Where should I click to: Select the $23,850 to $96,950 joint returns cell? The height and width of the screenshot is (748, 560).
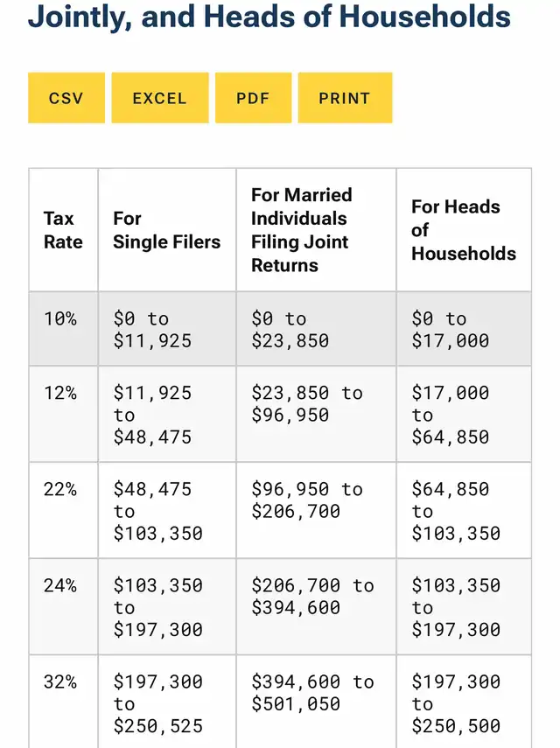[306, 404]
